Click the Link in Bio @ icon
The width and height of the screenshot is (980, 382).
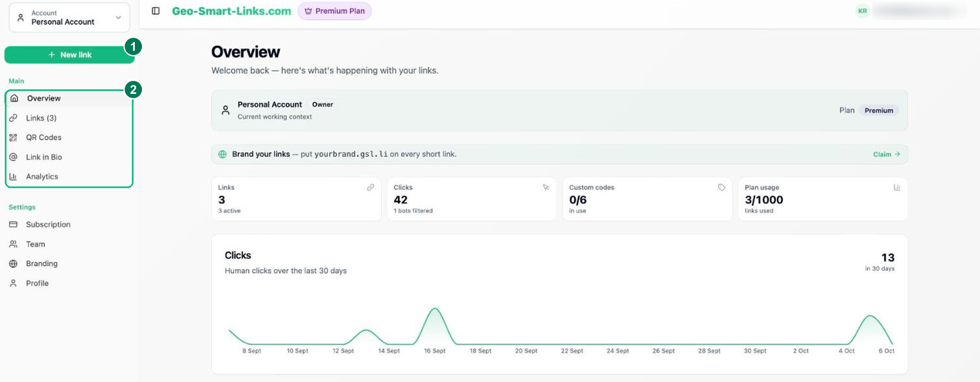[13, 157]
